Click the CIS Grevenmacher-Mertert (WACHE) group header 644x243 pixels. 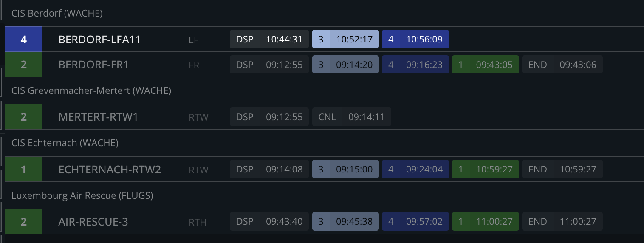91,90
